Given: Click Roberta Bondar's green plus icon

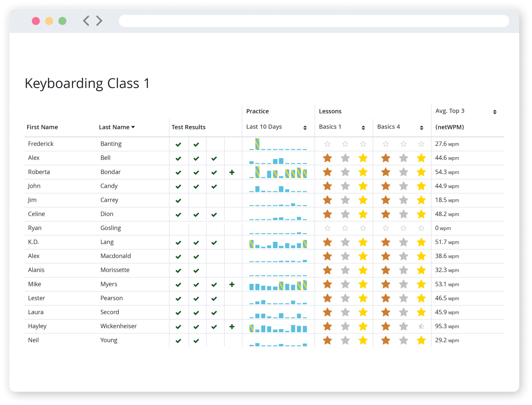Looking at the screenshot, I should click(232, 172).
